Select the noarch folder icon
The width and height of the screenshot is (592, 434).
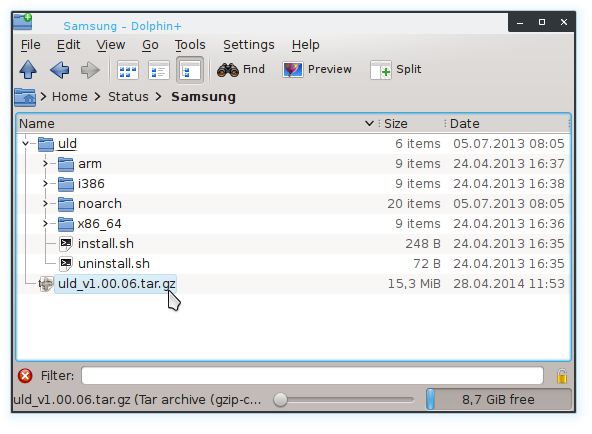point(66,204)
